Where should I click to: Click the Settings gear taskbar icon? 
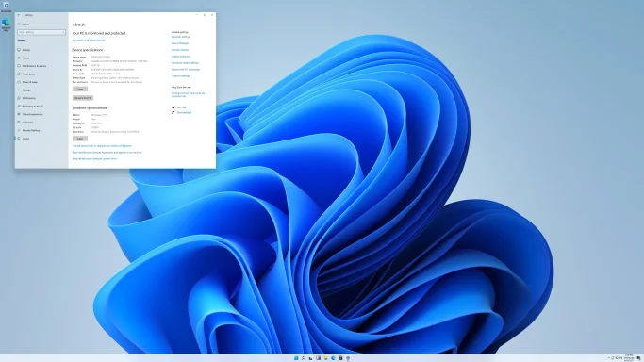348,358
